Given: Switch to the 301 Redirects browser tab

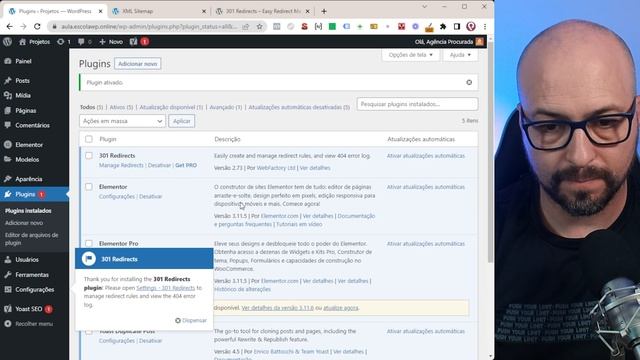Looking at the screenshot, I should pyautogui.click(x=263, y=11).
